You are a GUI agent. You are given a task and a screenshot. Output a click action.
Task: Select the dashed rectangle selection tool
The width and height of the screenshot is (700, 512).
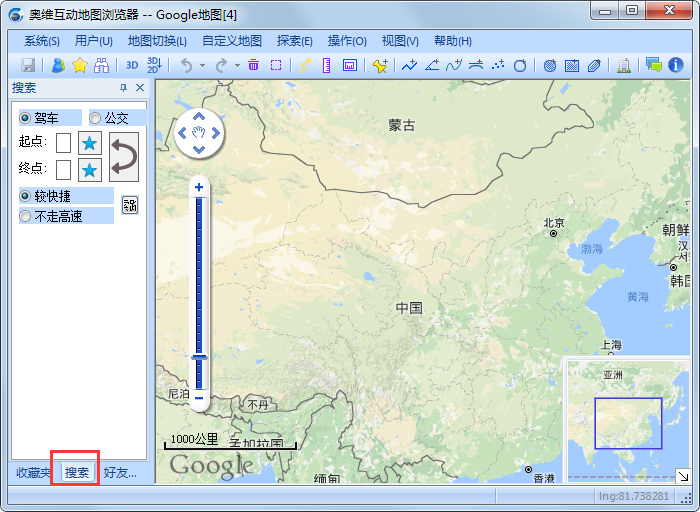click(276, 65)
